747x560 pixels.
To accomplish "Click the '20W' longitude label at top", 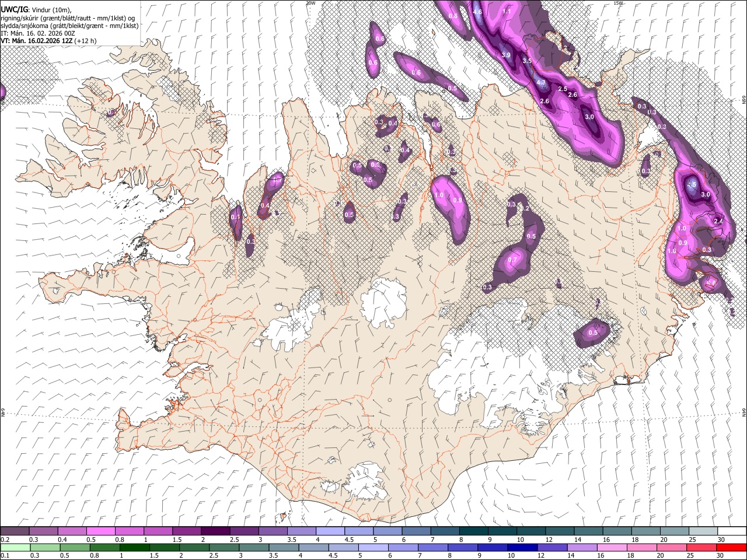I will pyautogui.click(x=311, y=3).
